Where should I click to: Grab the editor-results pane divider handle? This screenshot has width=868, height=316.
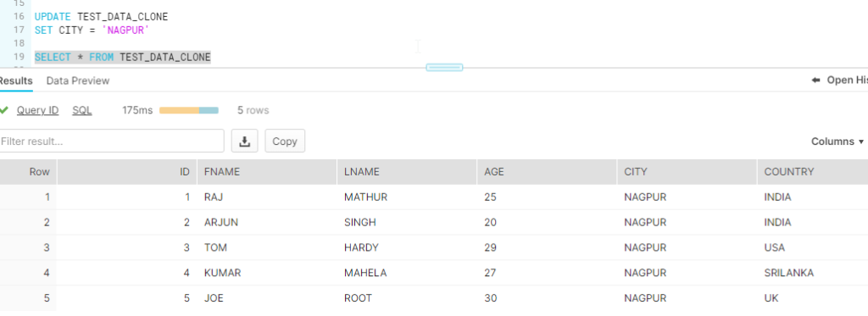[x=444, y=68]
